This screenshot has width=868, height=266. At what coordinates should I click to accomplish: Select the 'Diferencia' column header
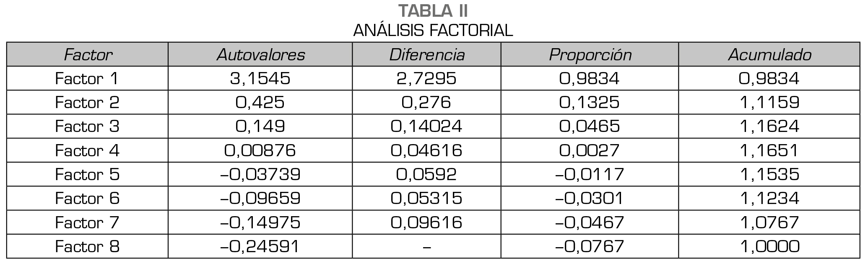pyautogui.click(x=426, y=55)
